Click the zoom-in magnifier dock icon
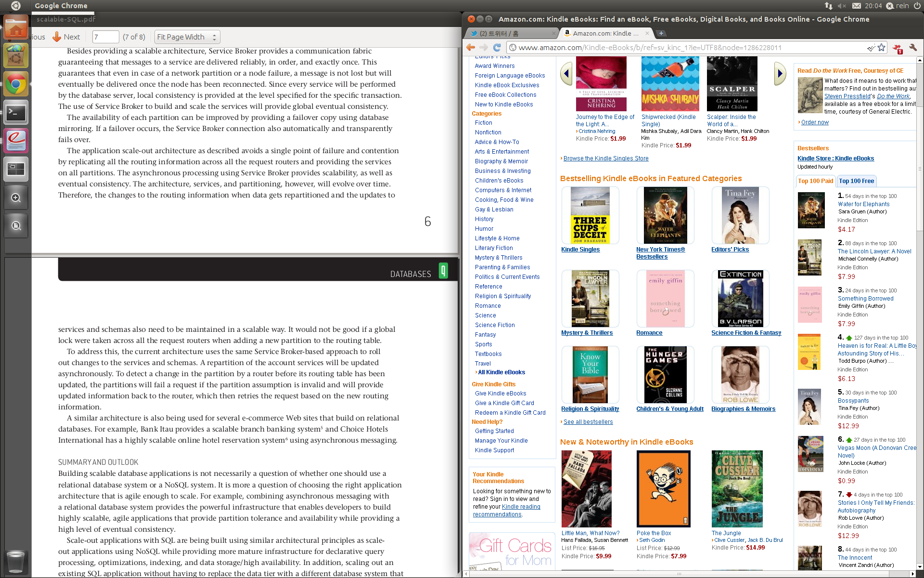This screenshot has width=924, height=578. [16, 197]
